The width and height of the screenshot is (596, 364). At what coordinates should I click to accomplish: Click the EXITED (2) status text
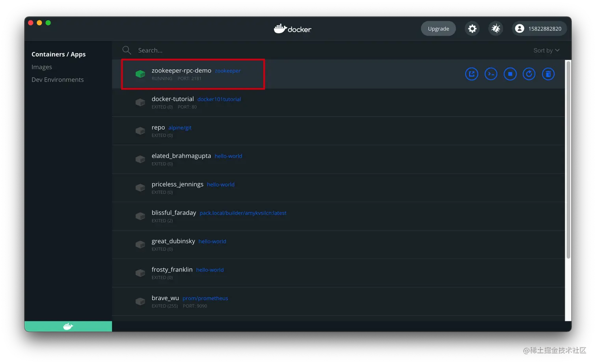coord(162,221)
